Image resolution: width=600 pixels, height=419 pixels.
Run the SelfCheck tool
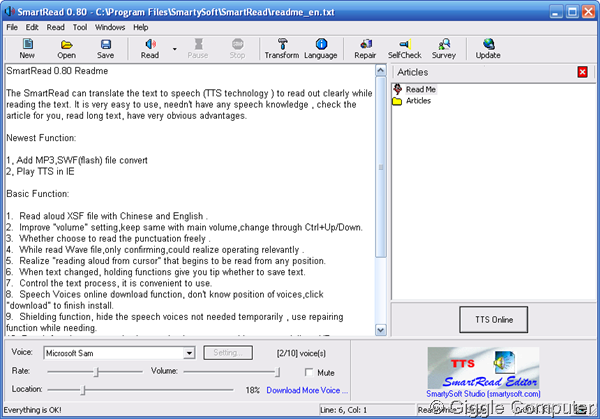404,49
